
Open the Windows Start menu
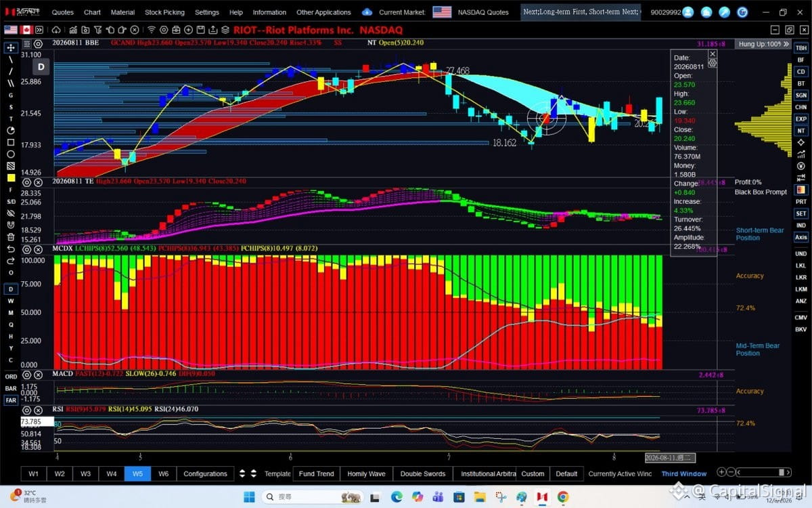pyautogui.click(x=250, y=497)
